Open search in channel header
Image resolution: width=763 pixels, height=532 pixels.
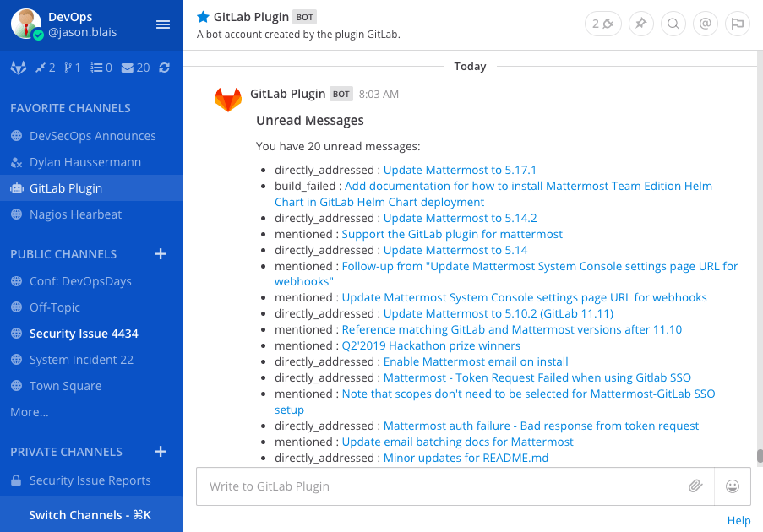pos(673,24)
